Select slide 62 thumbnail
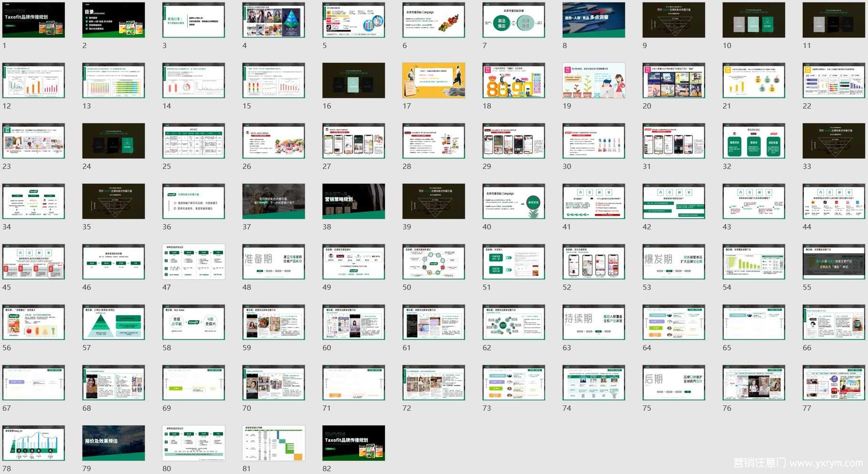 click(x=514, y=322)
